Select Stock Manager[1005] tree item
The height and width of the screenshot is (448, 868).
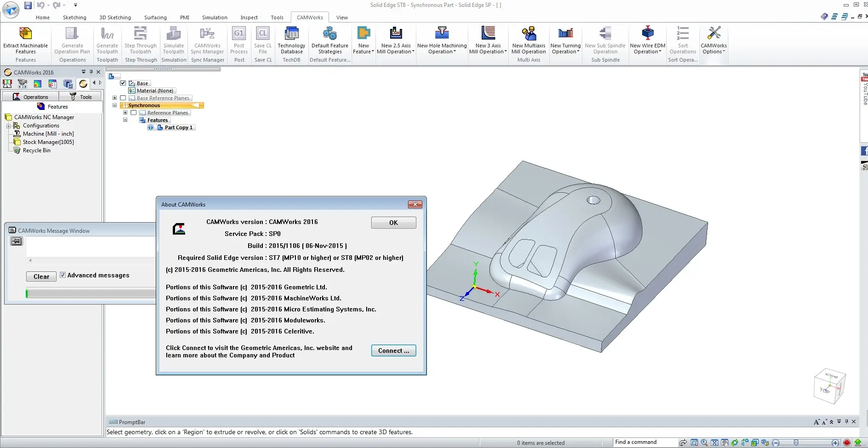pyautogui.click(x=48, y=142)
